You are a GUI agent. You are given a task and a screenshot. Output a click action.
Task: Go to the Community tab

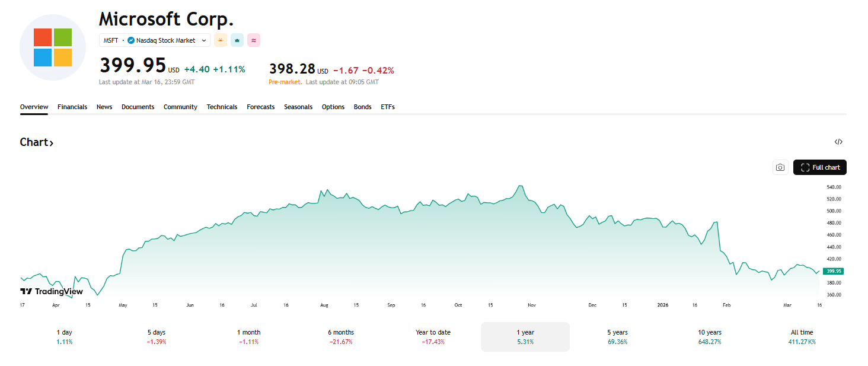pyautogui.click(x=180, y=107)
